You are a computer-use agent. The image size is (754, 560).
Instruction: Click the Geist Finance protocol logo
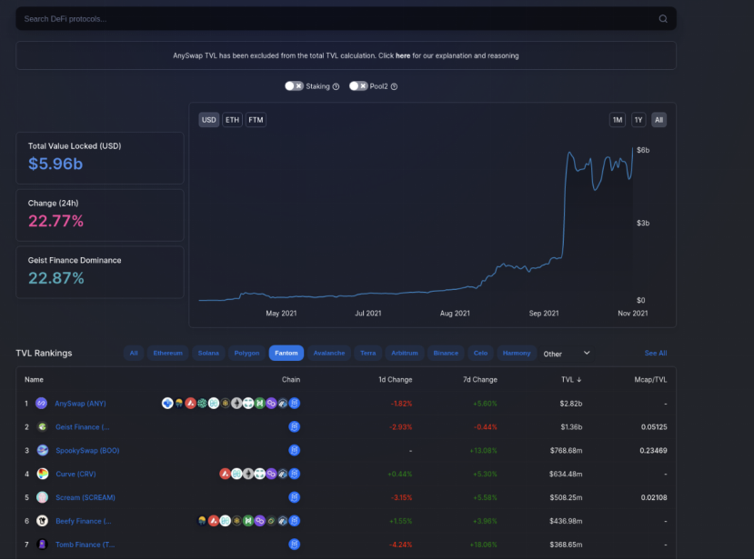point(43,427)
